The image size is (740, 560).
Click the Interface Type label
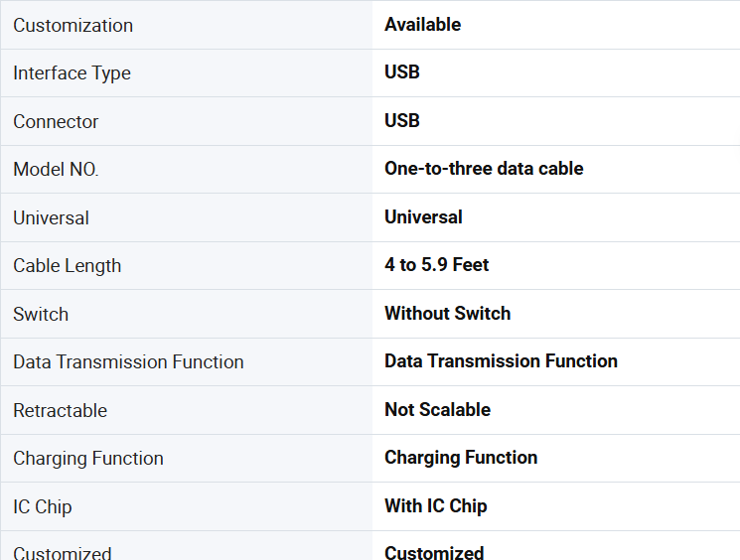point(72,73)
